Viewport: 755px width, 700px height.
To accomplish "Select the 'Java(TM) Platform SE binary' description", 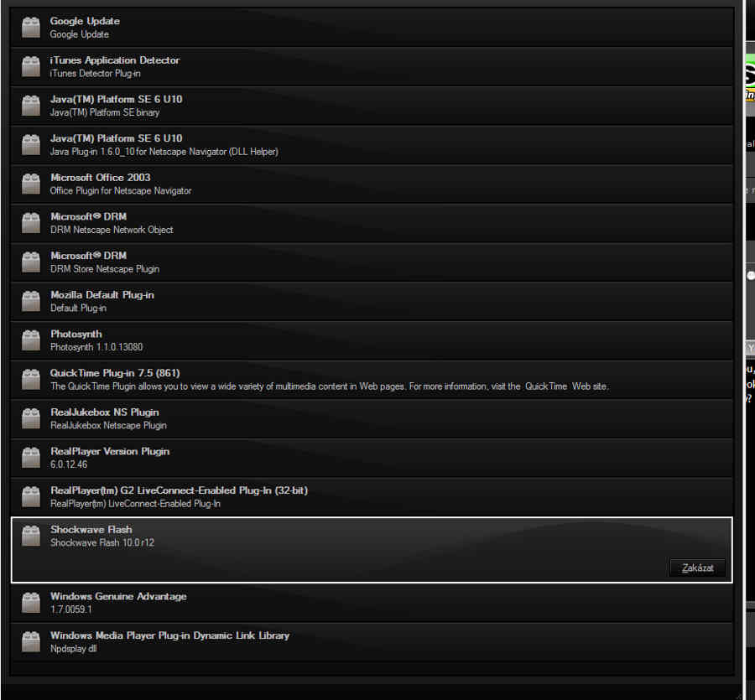I will (105, 112).
